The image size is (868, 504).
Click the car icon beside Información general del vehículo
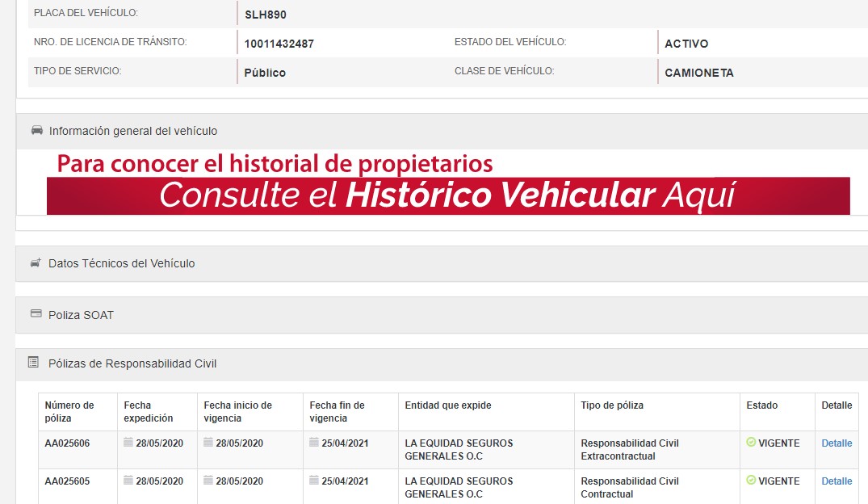[36, 131]
